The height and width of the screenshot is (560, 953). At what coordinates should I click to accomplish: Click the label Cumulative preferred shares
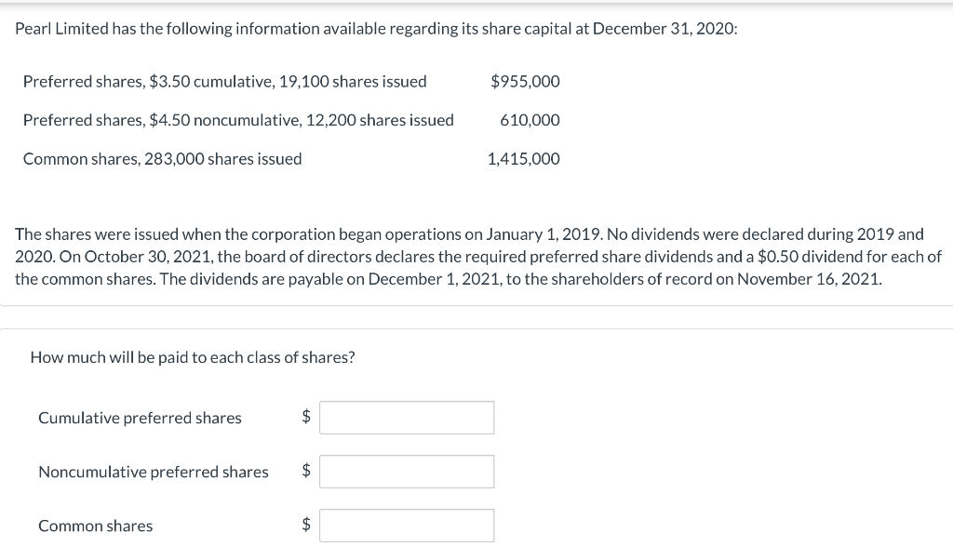(x=140, y=418)
